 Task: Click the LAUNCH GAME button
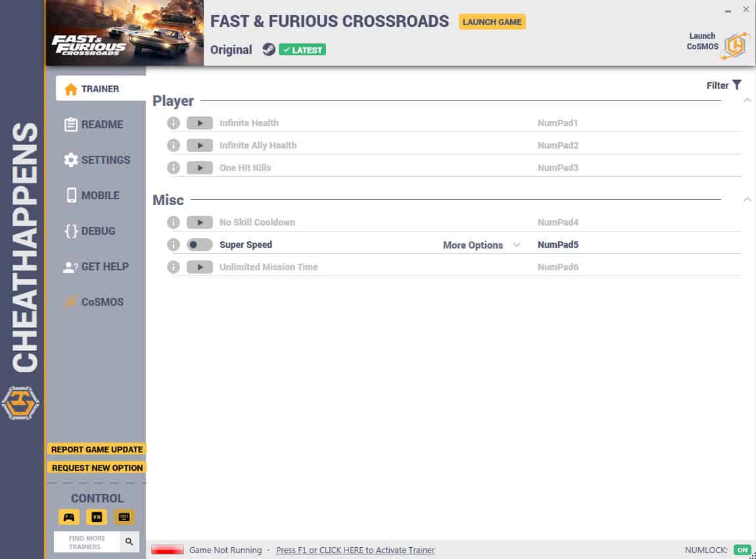pos(492,22)
